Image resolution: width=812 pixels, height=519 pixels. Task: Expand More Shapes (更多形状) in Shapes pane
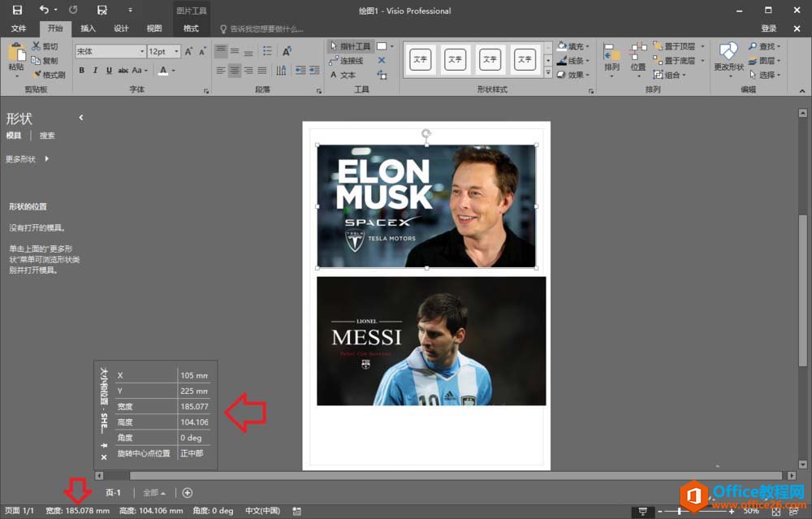27,159
